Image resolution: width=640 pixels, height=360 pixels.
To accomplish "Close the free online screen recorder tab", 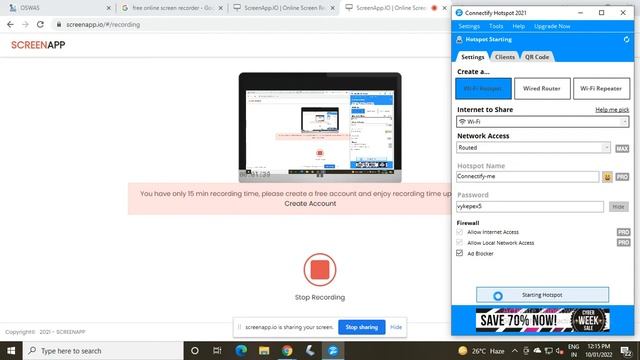I will [221, 8].
